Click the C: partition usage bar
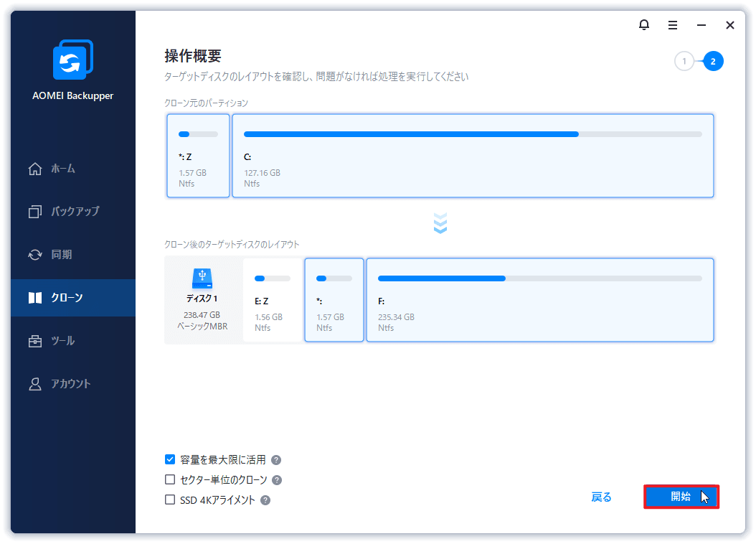The image size is (756, 544). tap(472, 133)
